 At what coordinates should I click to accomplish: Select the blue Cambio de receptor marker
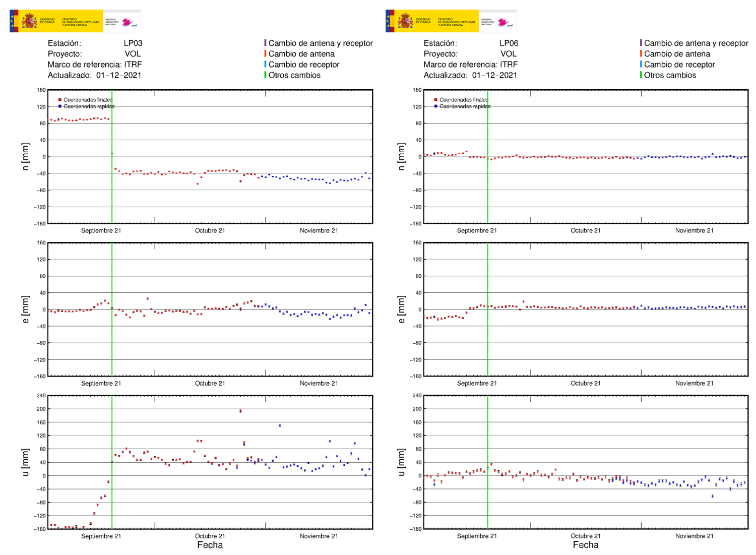(265, 65)
